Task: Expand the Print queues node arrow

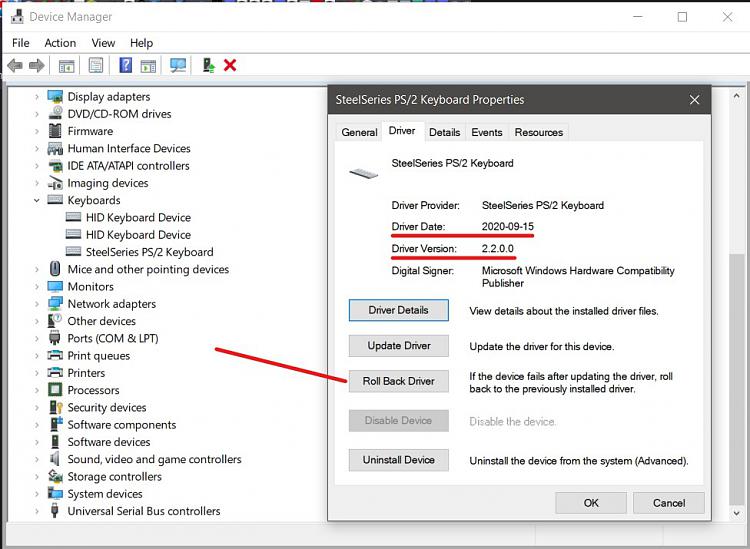Action: (37, 356)
